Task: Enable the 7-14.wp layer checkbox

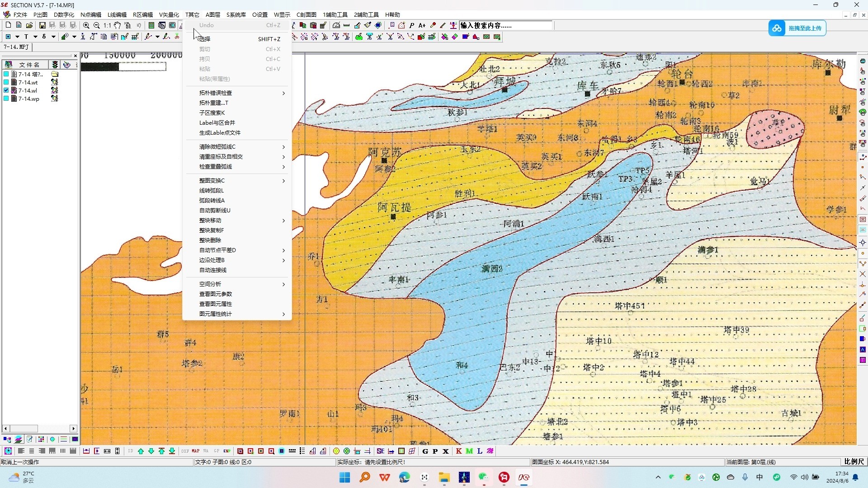Action: click(x=6, y=99)
